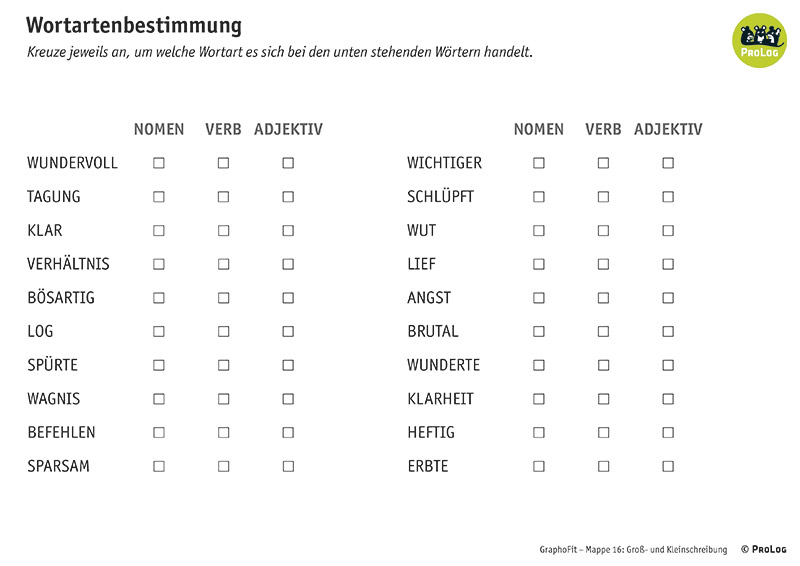Click the Wortartenbestimmung heading
Image resolution: width=800 pixels, height=566 pixels.
(x=134, y=25)
